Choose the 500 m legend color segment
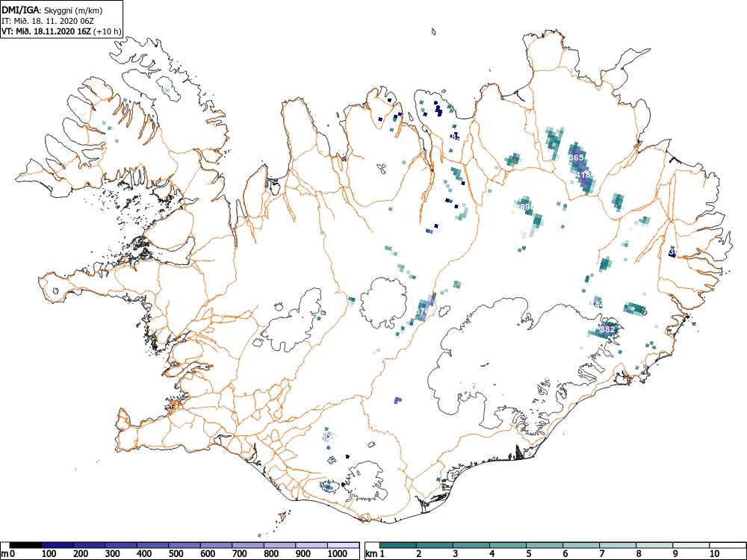The height and width of the screenshot is (560, 747). click(185, 545)
